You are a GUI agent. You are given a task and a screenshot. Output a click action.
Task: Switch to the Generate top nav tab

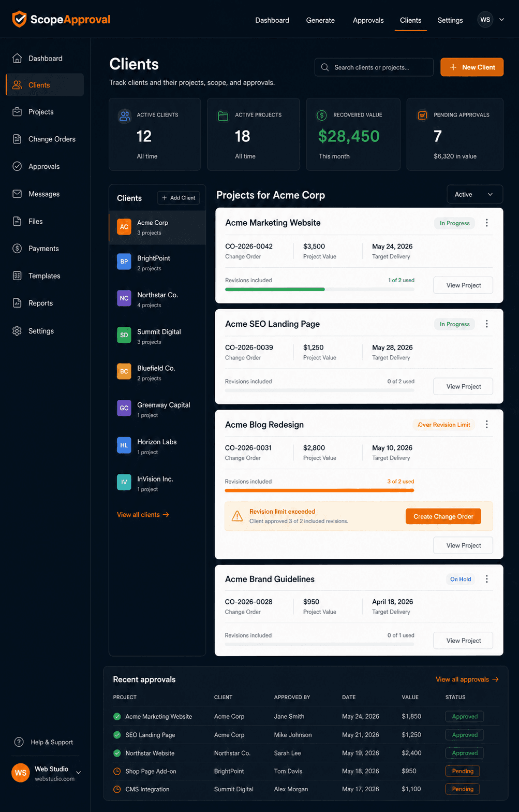320,20
